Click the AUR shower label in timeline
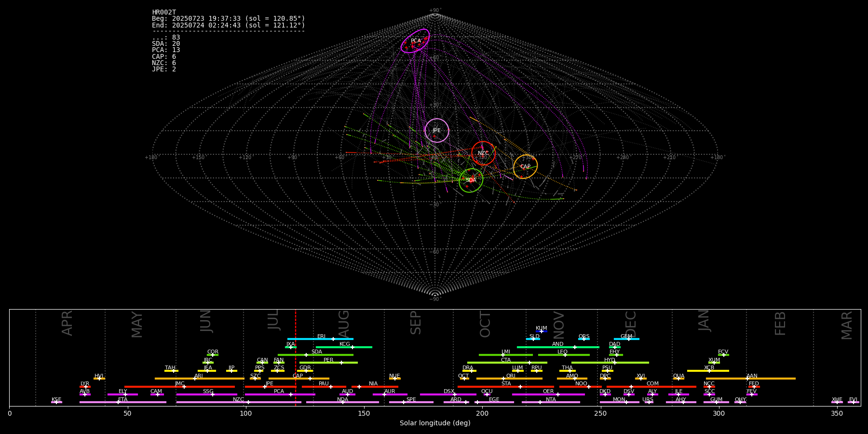The height and width of the screenshot is (434, 868). click(x=390, y=392)
